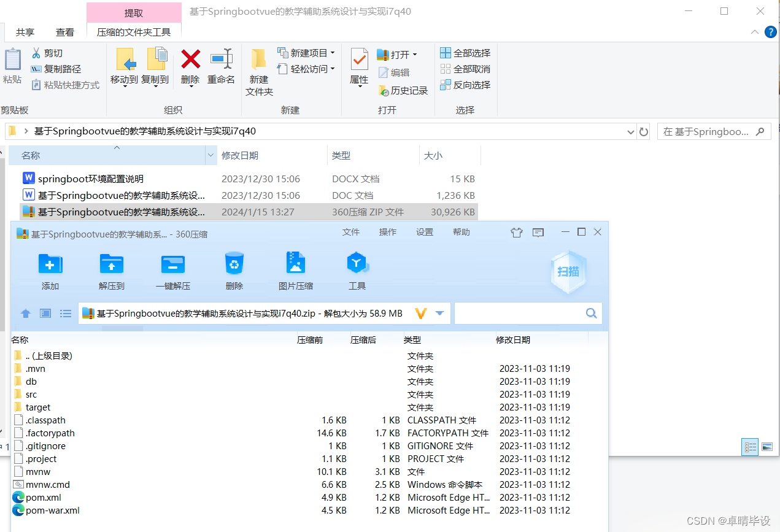Click the 删除 icon in 360压缩 toolbar
The width and height of the screenshot is (780, 532).
(x=234, y=270)
